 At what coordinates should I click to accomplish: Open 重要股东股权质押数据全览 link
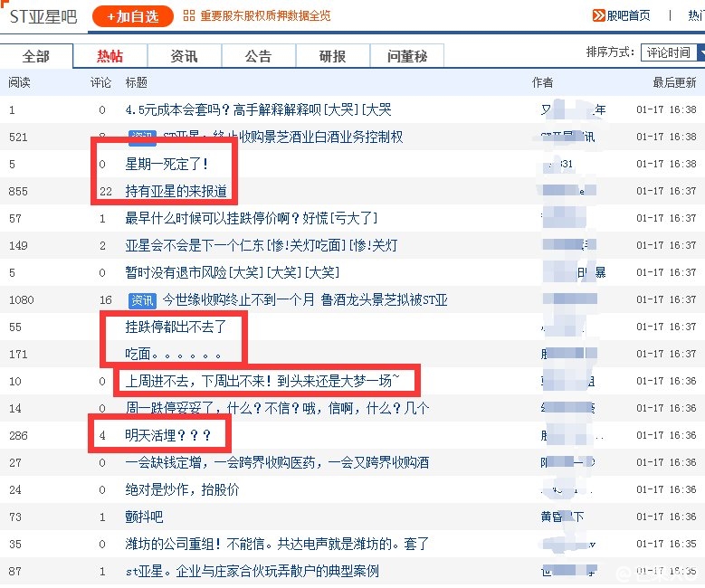(x=265, y=15)
